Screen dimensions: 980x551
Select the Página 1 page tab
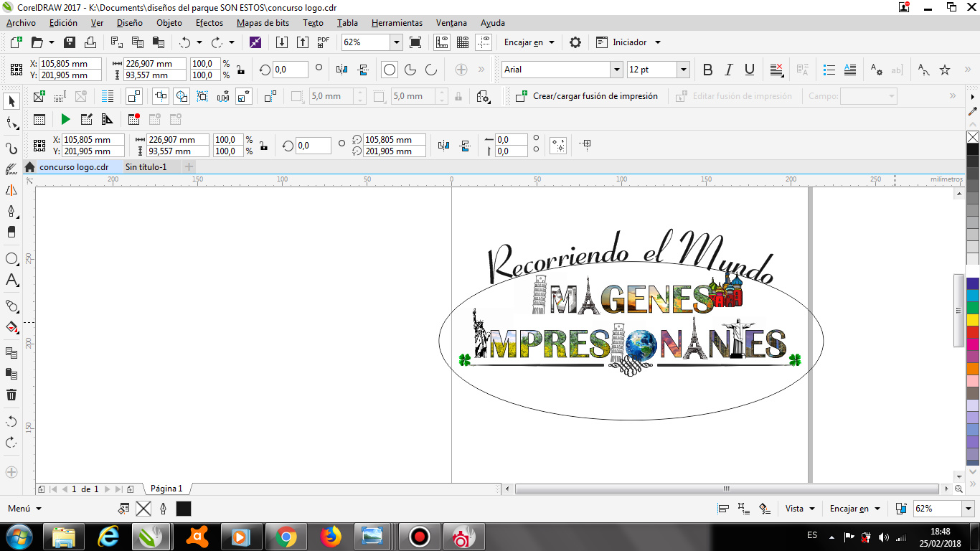166,489
